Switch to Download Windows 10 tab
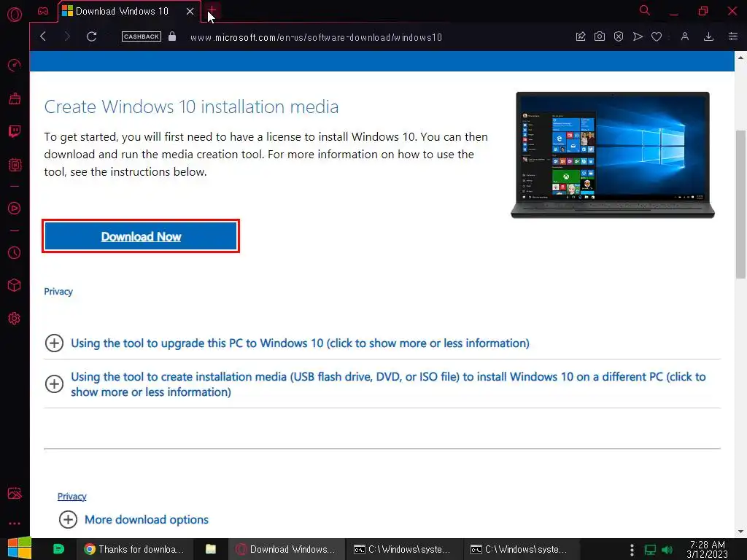 click(x=122, y=11)
